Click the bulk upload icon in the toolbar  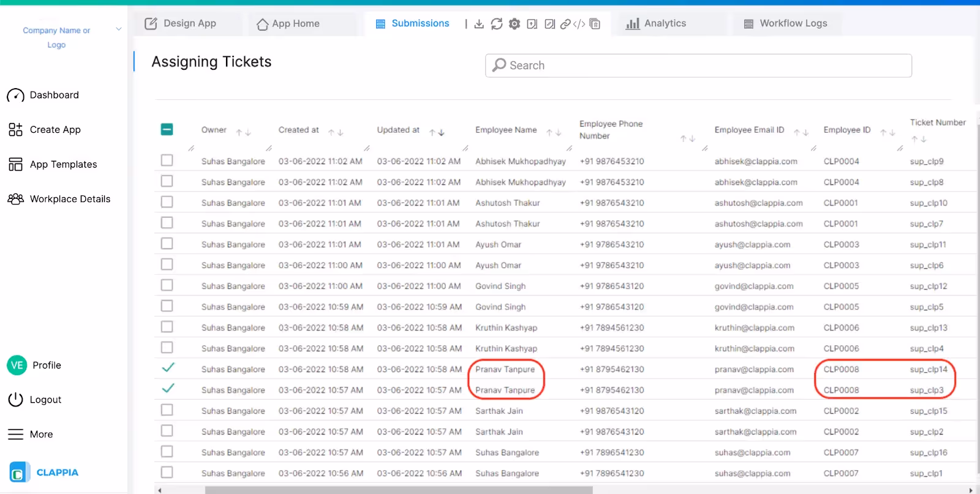click(x=532, y=24)
